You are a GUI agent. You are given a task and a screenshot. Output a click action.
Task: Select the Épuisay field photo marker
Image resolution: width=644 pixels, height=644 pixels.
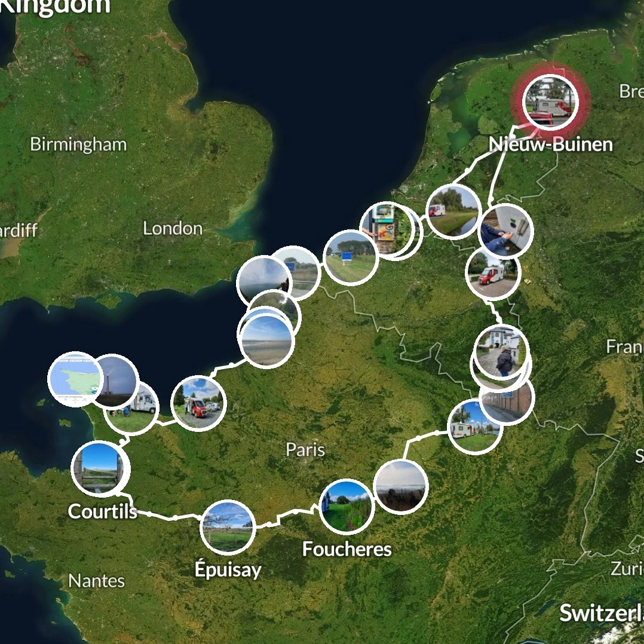click(x=228, y=528)
